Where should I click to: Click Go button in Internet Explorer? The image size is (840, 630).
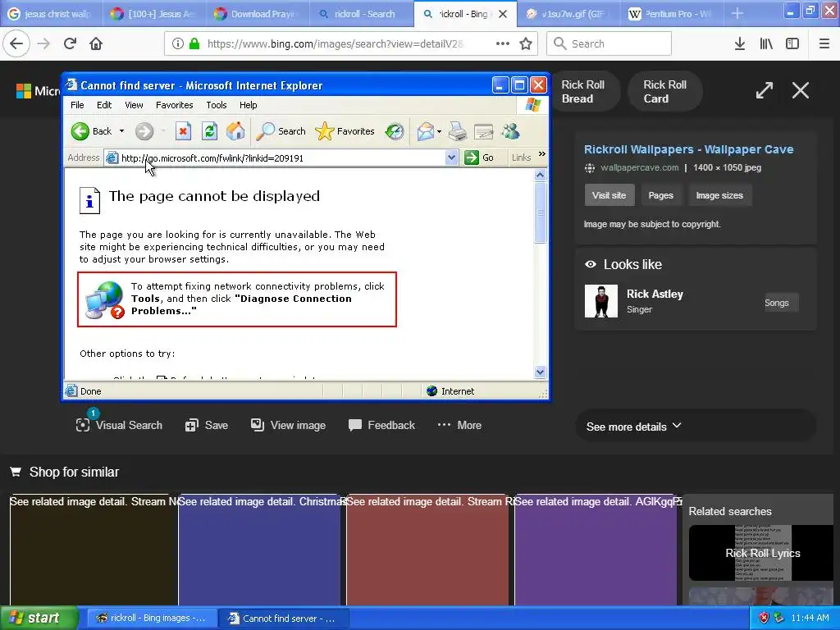pos(479,157)
